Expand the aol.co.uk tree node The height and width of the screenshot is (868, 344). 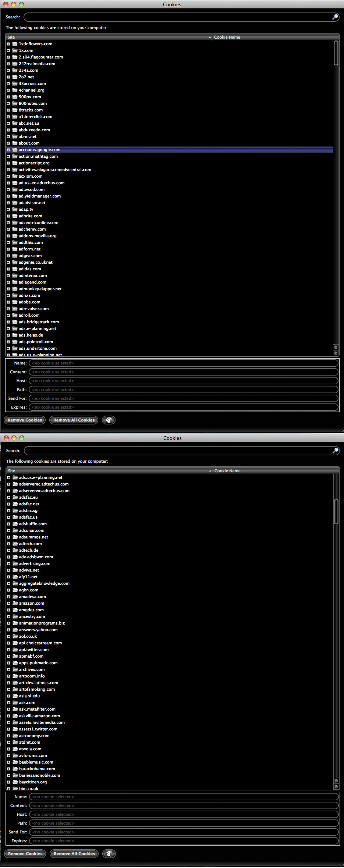coord(8,636)
